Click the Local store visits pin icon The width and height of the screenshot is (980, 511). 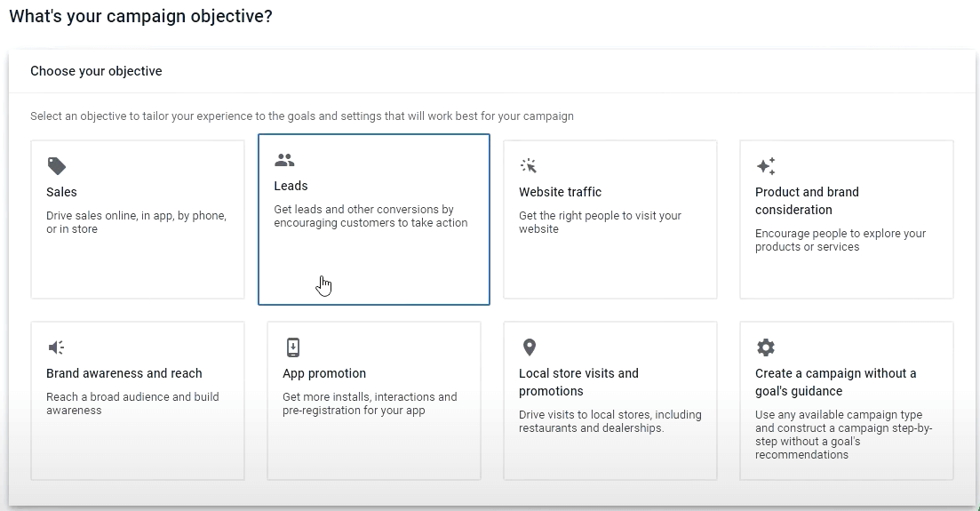[x=529, y=347]
